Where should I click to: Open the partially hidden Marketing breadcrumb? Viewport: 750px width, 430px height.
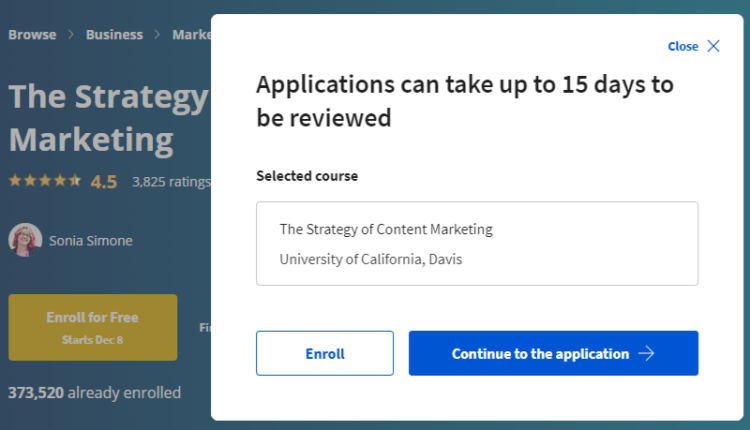191,35
